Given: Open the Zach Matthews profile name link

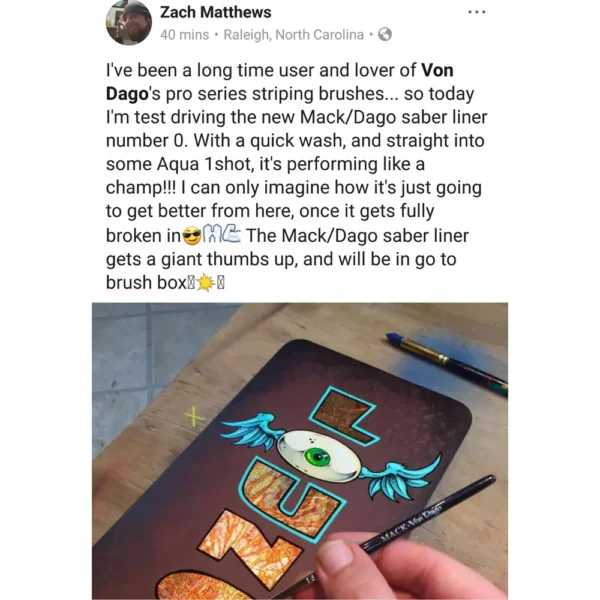Looking at the screenshot, I should [x=215, y=12].
